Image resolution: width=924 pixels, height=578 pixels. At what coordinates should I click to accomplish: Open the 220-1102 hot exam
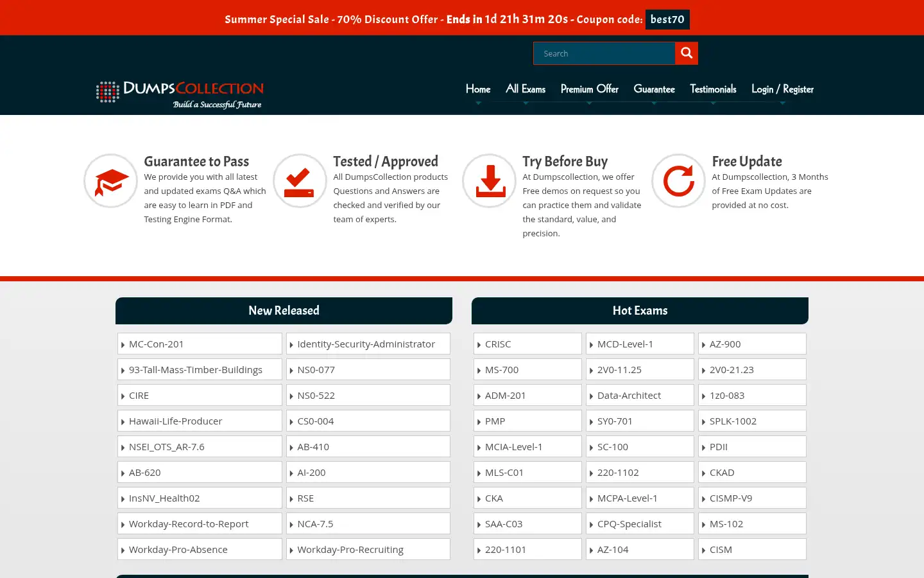[640, 472]
